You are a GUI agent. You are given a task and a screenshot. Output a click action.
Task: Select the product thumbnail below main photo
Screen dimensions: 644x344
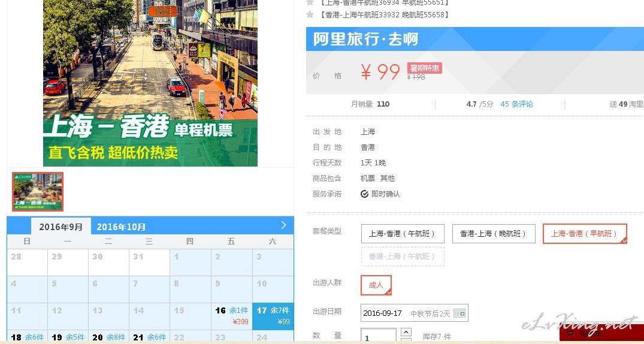click(38, 192)
